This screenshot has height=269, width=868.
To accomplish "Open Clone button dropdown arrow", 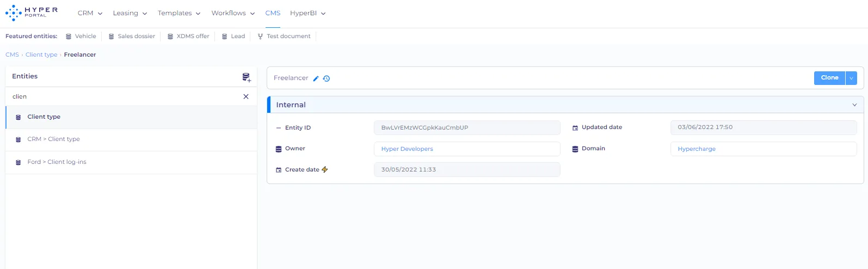I will coord(852,78).
